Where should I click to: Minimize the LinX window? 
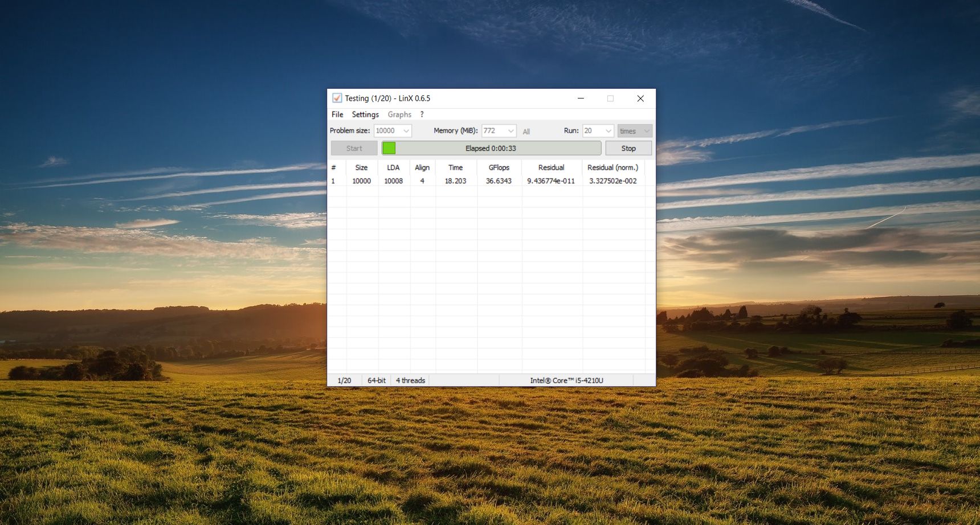[581, 99]
